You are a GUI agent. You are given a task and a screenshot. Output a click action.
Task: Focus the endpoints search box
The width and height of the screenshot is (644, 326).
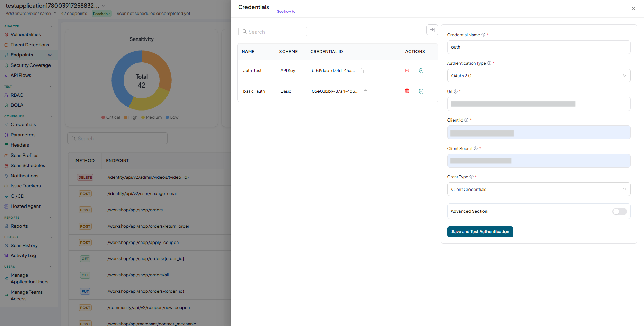pos(117,138)
